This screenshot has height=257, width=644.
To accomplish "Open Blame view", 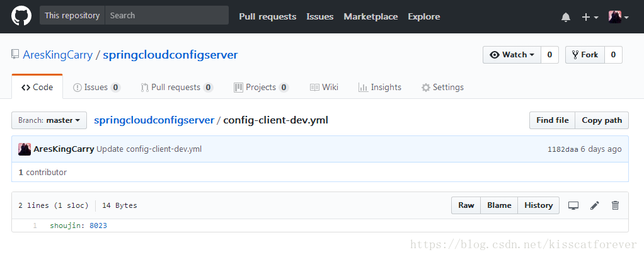I will (499, 205).
